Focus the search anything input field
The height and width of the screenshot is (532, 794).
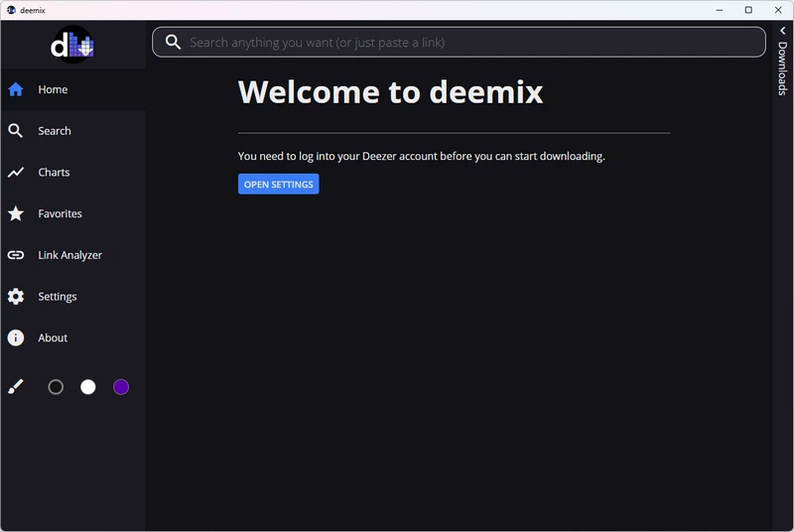click(459, 42)
